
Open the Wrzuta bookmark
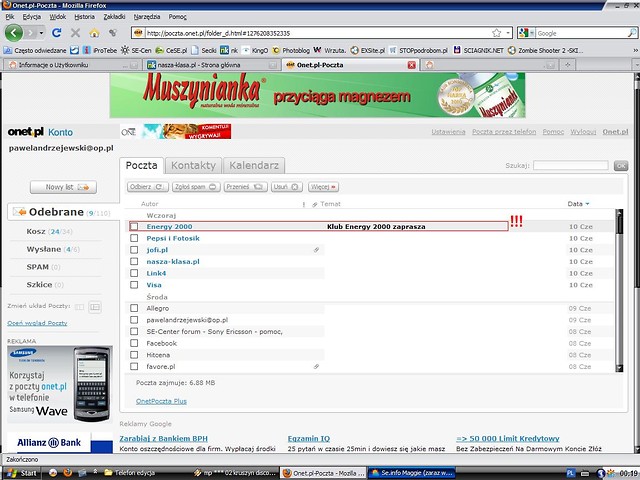pyautogui.click(x=329, y=50)
